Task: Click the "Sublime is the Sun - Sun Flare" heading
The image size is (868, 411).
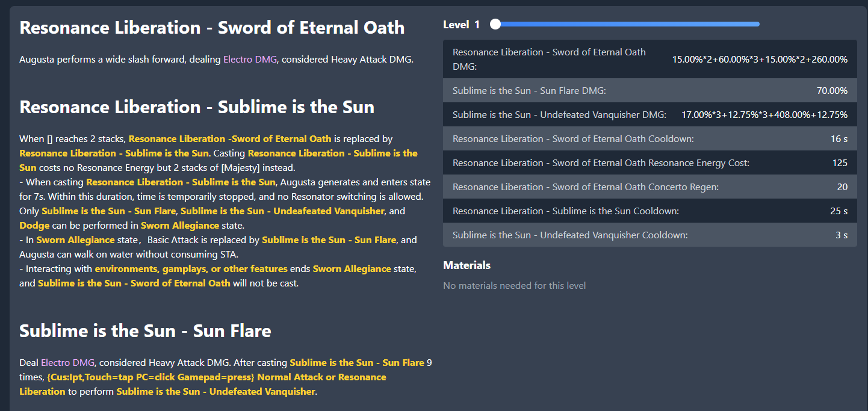Action: coord(145,331)
